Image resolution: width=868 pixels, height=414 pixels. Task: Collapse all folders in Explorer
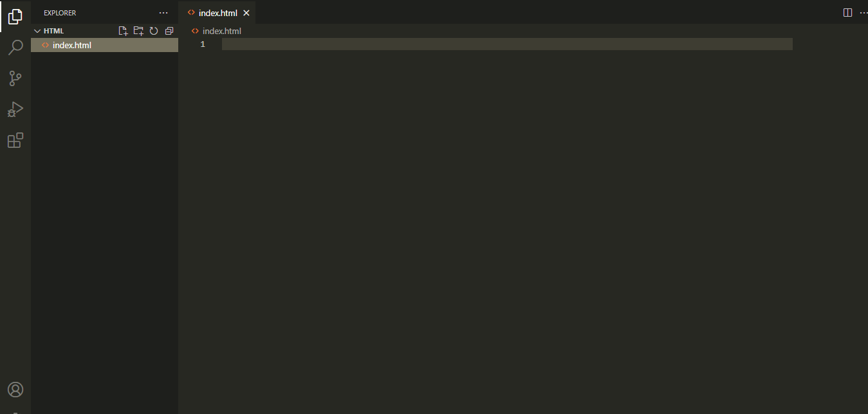click(x=169, y=31)
